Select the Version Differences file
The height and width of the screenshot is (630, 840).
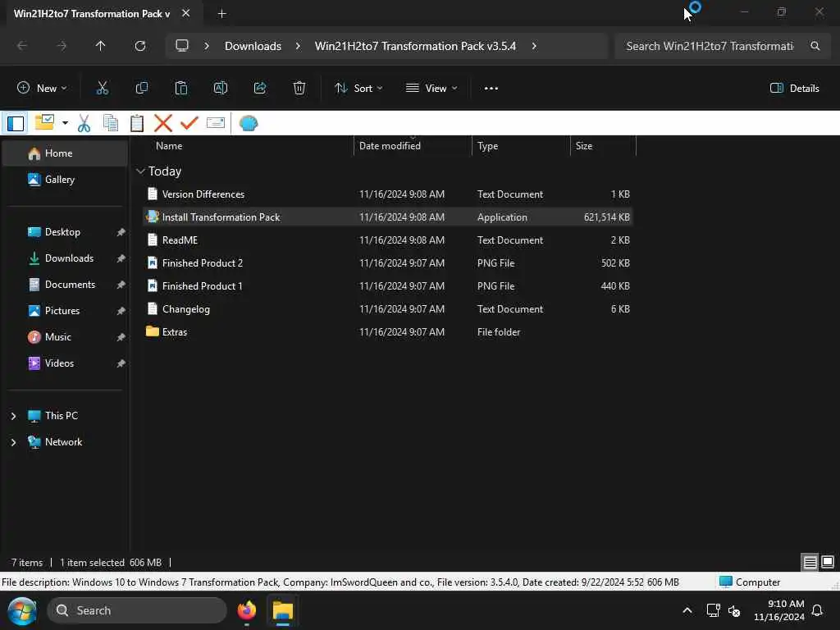tap(388, 194)
